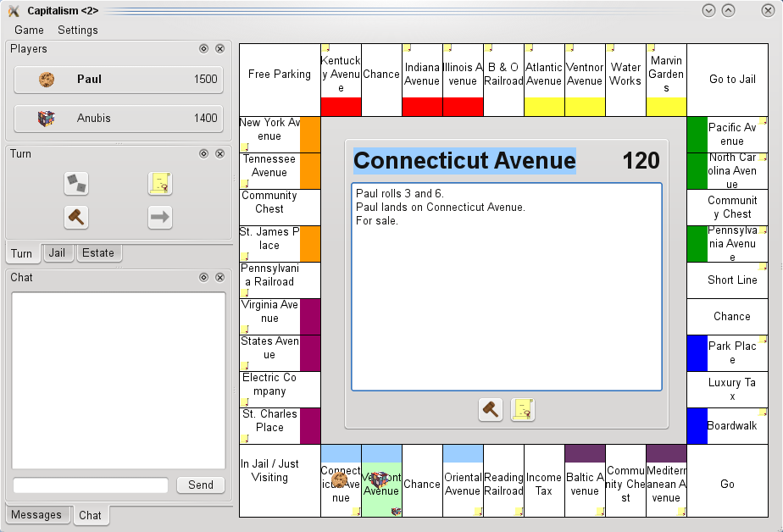Click the Send button in Chat

(201, 485)
